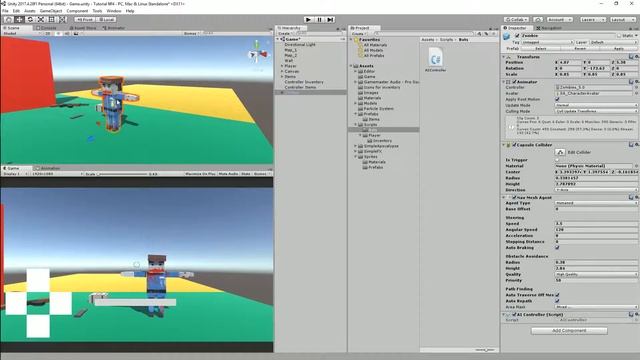Image resolution: width=640 pixels, height=360 pixels.
Task: Open the Account dropdown
Action: pyautogui.click(x=560, y=19)
